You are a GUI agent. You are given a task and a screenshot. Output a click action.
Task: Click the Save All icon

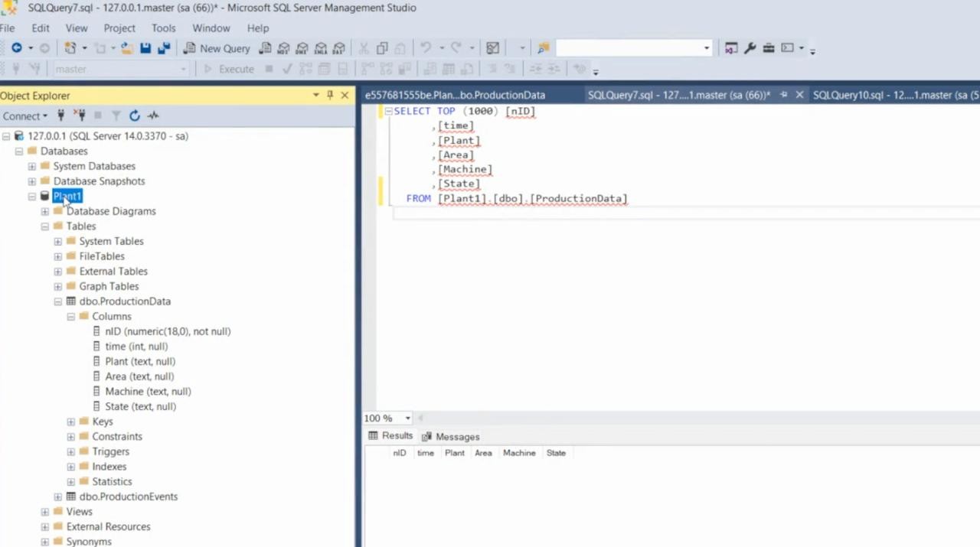[x=164, y=48]
